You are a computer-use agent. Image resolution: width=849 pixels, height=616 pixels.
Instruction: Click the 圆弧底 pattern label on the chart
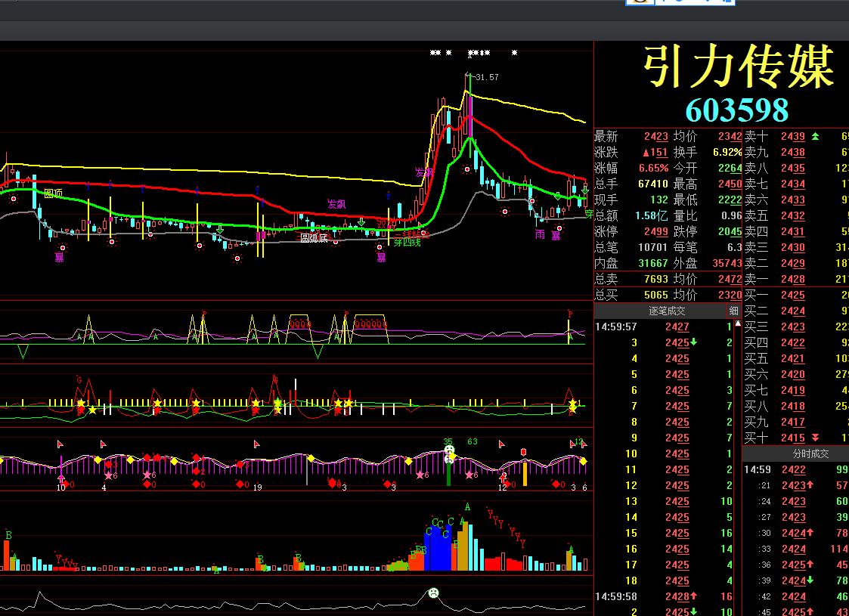click(x=314, y=238)
